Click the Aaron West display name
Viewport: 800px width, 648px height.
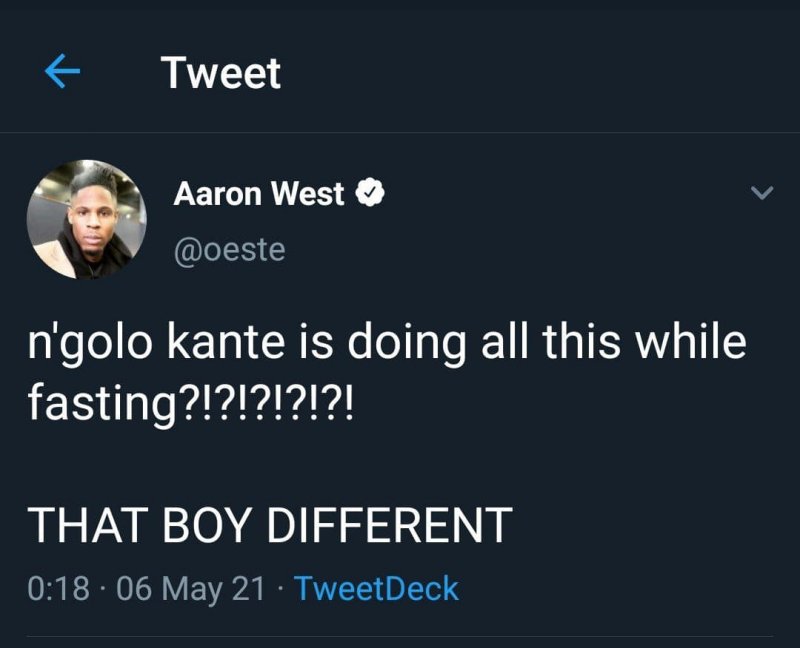pos(259,194)
